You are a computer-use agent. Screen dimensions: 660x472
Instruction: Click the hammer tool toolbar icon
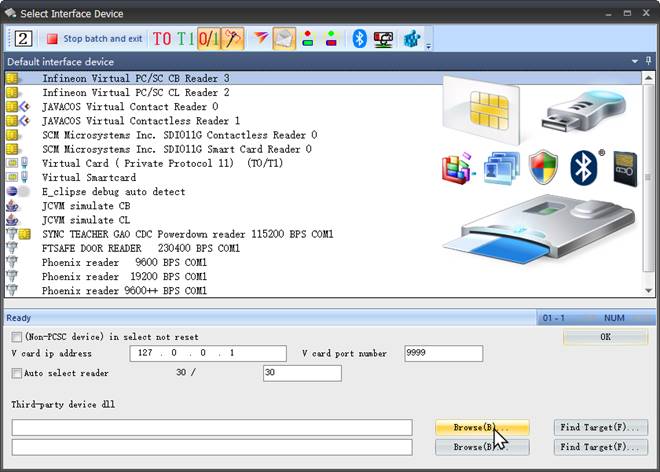pyautogui.click(x=233, y=39)
